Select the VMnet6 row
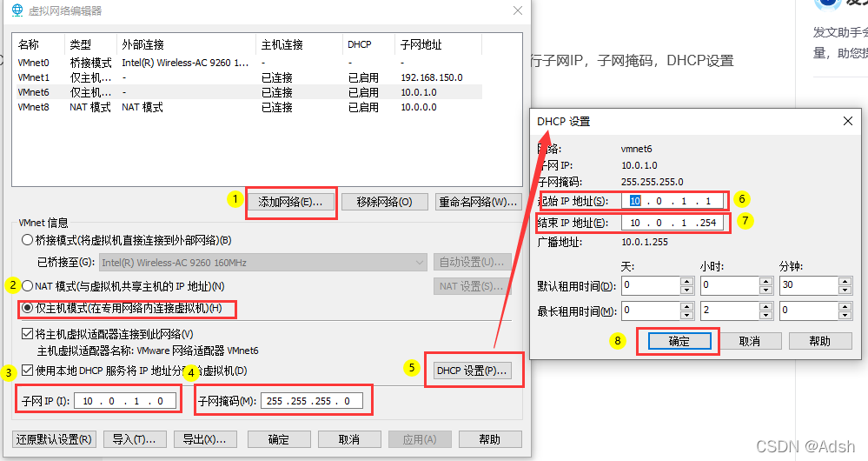This screenshot has width=868, height=461. click(247, 92)
